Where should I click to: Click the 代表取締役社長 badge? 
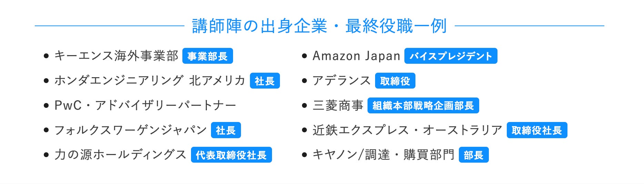[x=231, y=155]
